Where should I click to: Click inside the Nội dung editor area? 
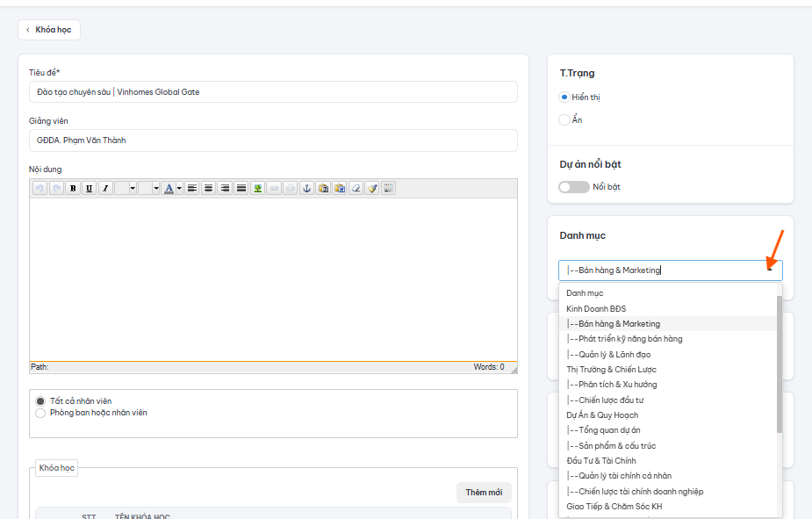tap(273, 279)
